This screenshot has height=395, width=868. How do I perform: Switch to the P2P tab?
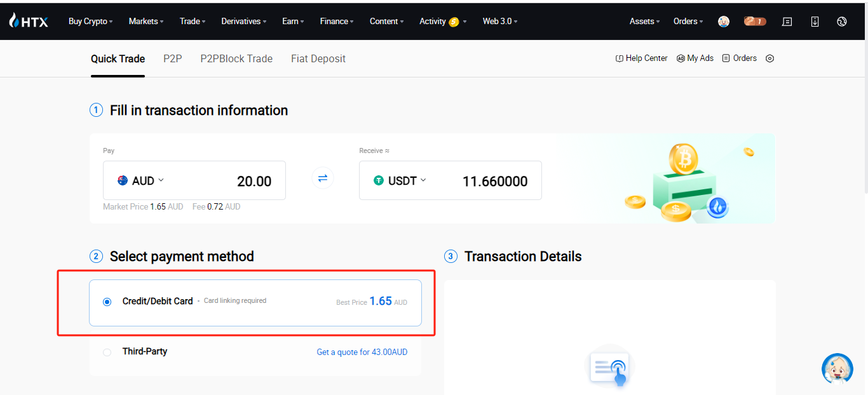(172, 59)
